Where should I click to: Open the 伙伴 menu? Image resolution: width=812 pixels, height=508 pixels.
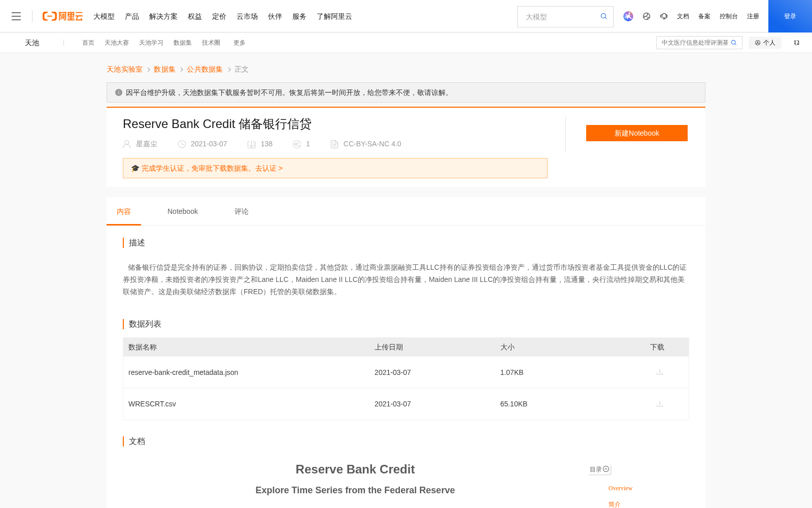point(275,16)
